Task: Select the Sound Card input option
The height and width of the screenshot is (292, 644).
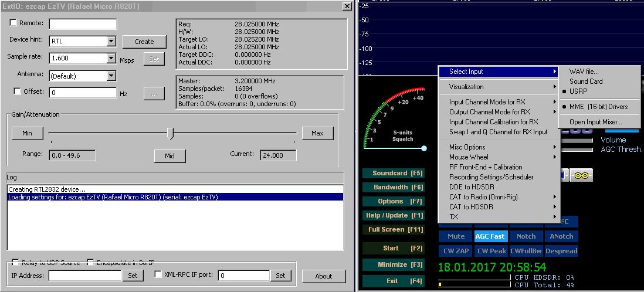Action: (585, 82)
